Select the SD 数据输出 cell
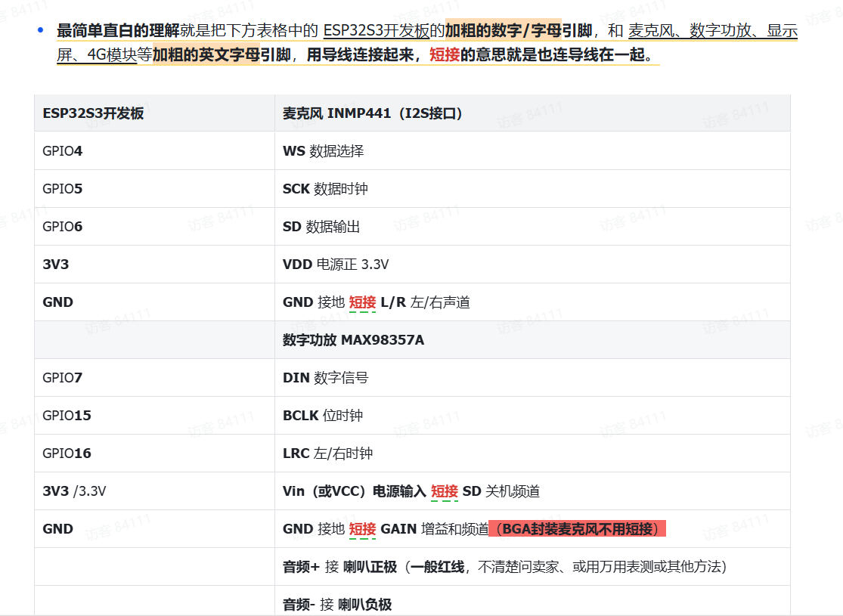843x616 pixels. click(532, 227)
